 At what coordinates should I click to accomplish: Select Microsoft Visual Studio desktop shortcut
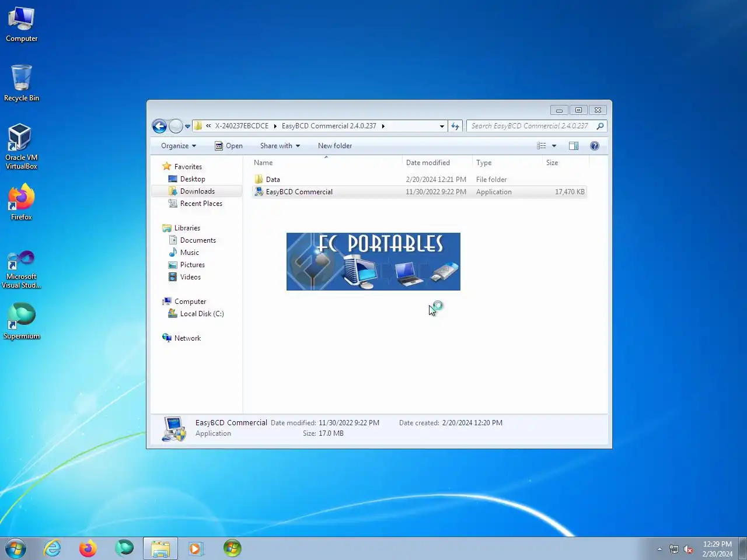pyautogui.click(x=22, y=269)
